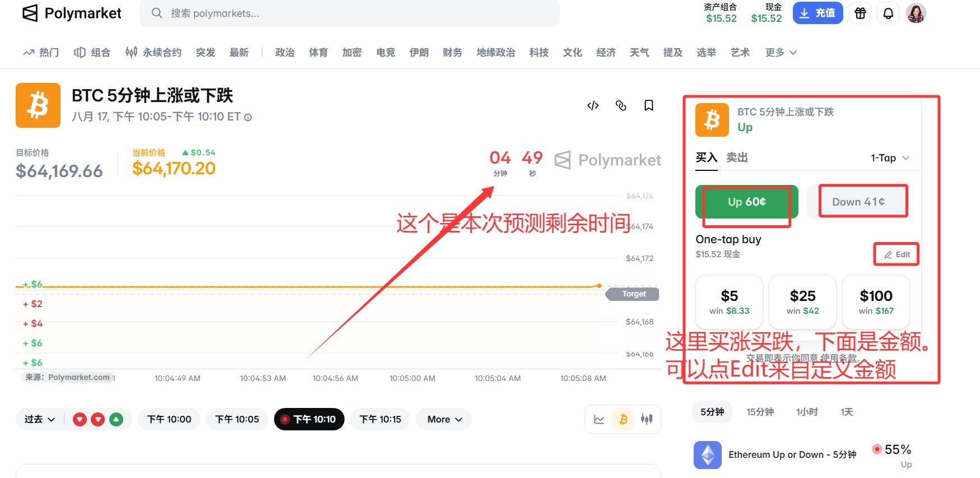This screenshot has height=478, width=980.
Task: Open the 地缘政治 geopolitics category
Action: pos(496,53)
